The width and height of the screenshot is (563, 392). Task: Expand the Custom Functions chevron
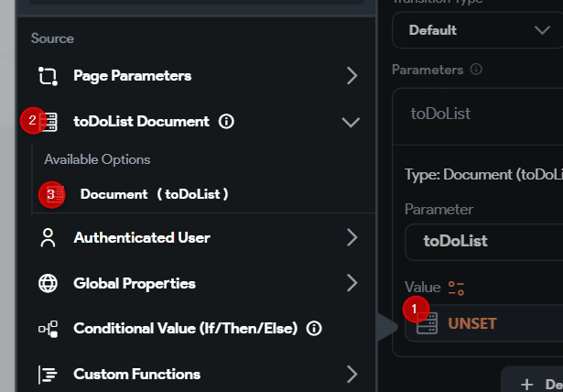pyautogui.click(x=352, y=374)
